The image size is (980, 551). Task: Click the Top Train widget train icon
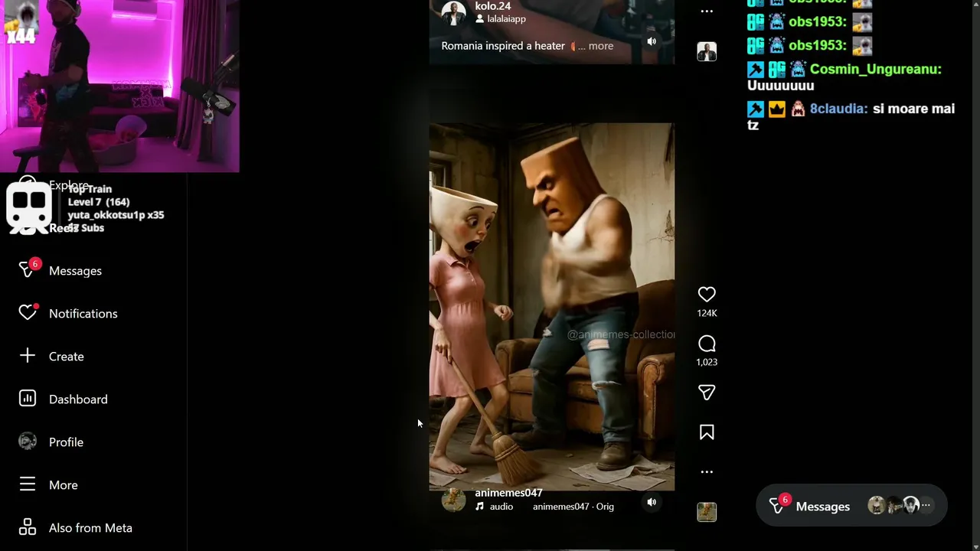pos(29,208)
